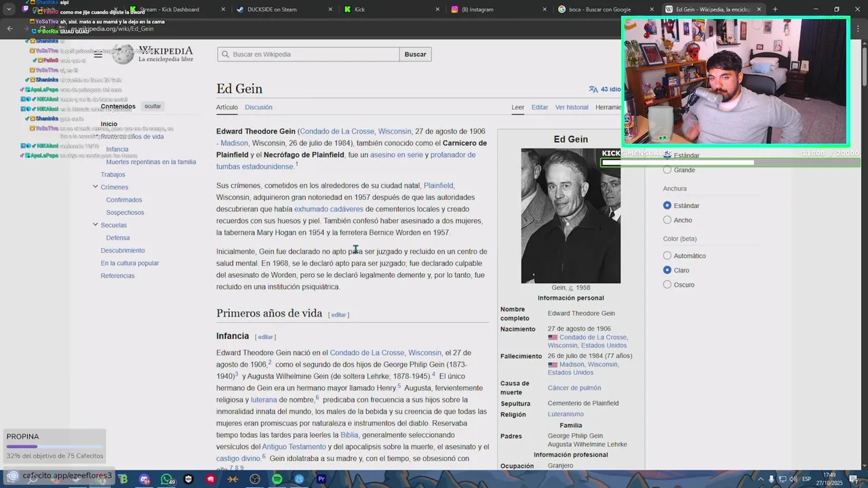
Task: Click the search magnifier icon in Wikipedia
Action: tap(225, 54)
